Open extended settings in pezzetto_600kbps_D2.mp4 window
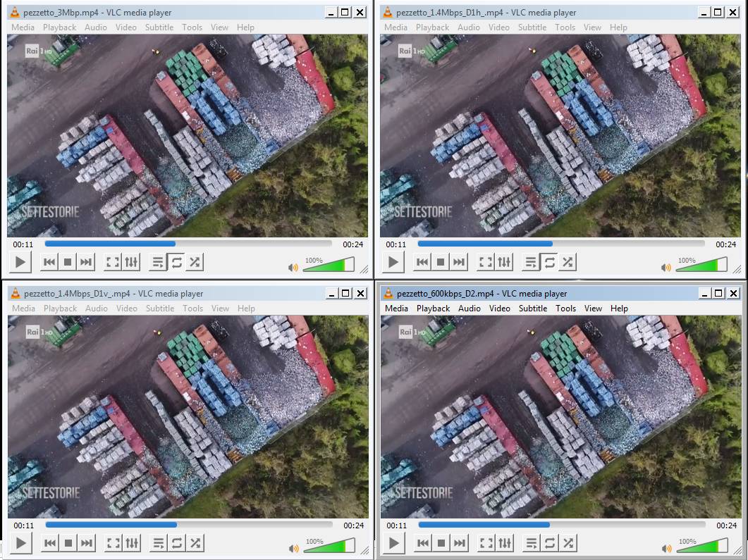The height and width of the screenshot is (560, 748). click(x=505, y=543)
